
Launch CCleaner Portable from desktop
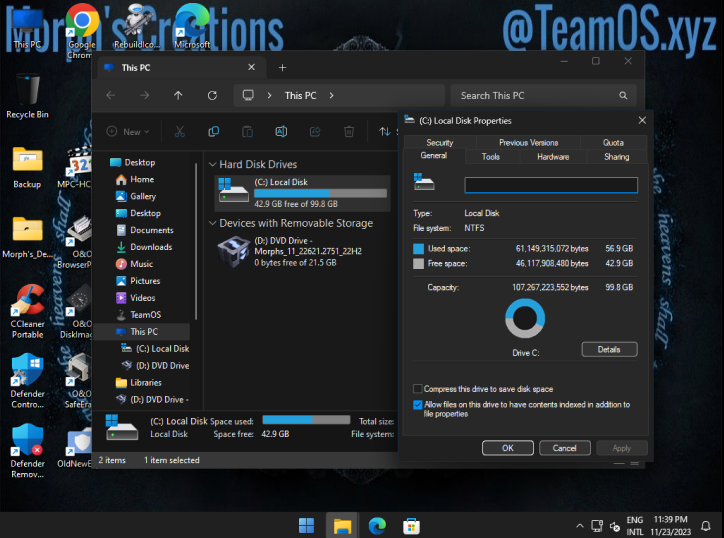click(x=27, y=311)
